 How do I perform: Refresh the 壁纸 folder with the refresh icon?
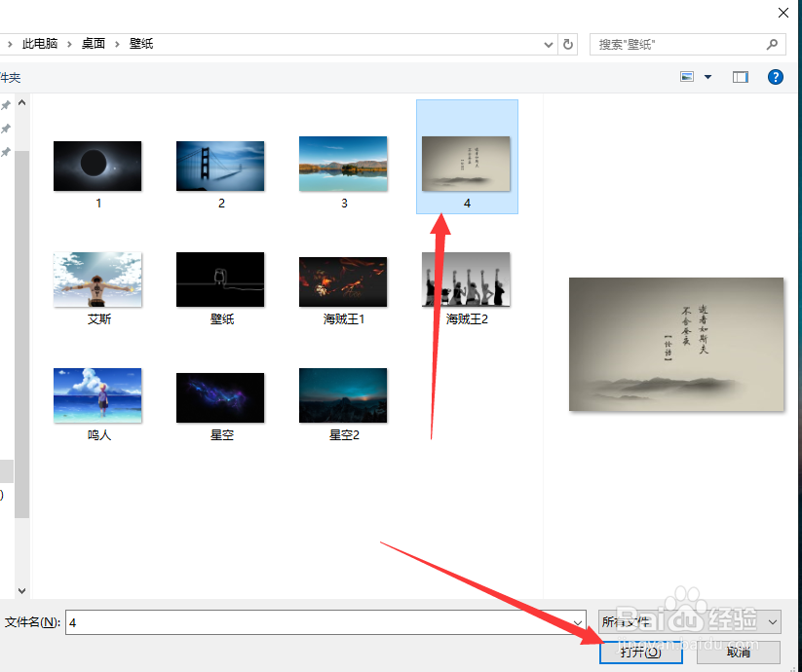[x=568, y=44]
